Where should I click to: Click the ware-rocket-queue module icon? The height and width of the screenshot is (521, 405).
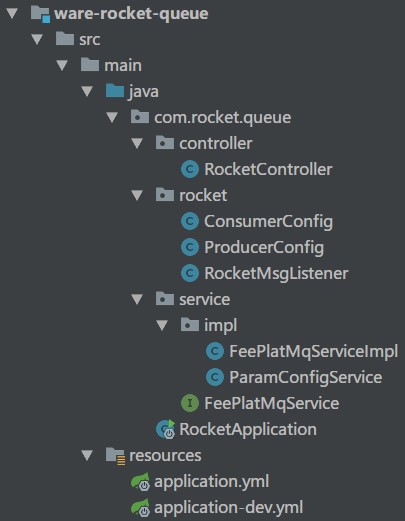point(40,14)
